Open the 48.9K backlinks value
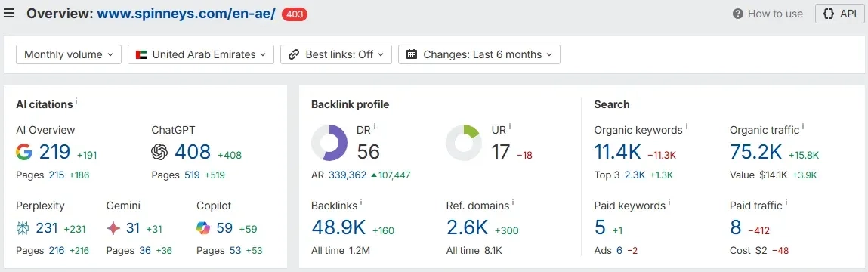Screen dimensions: 868x272 (x=338, y=227)
